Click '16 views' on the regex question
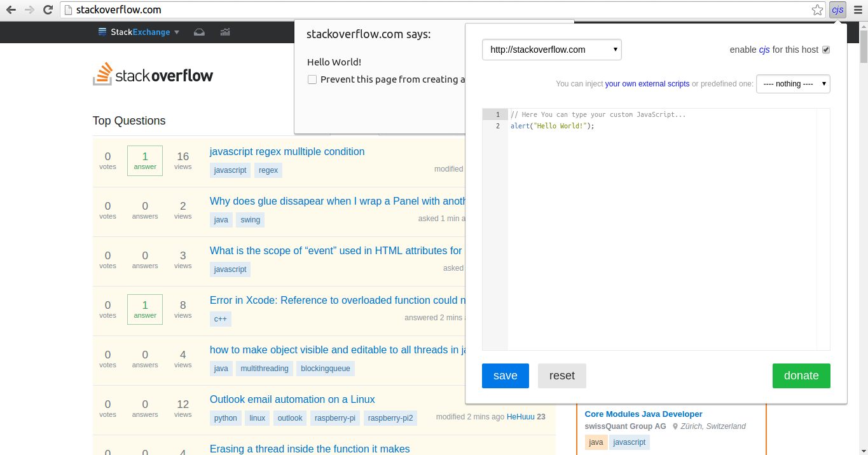Image resolution: width=868 pixels, height=455 pixels. pos(183,161)
